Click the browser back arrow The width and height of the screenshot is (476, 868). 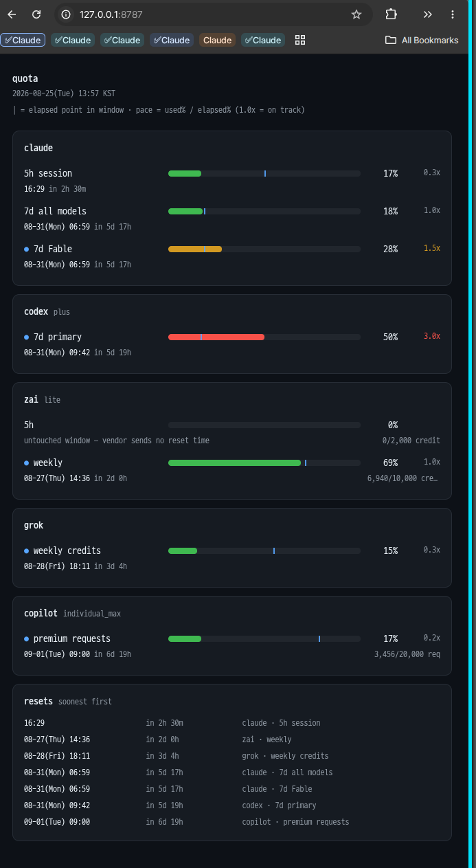pyautogui.click(x=12, y=14)
